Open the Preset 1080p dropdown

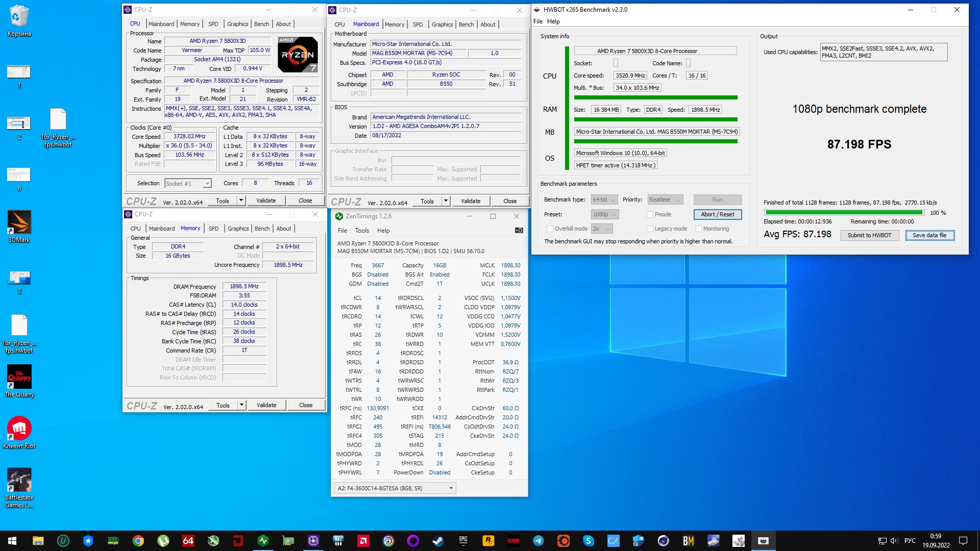[x=605, y=214]
